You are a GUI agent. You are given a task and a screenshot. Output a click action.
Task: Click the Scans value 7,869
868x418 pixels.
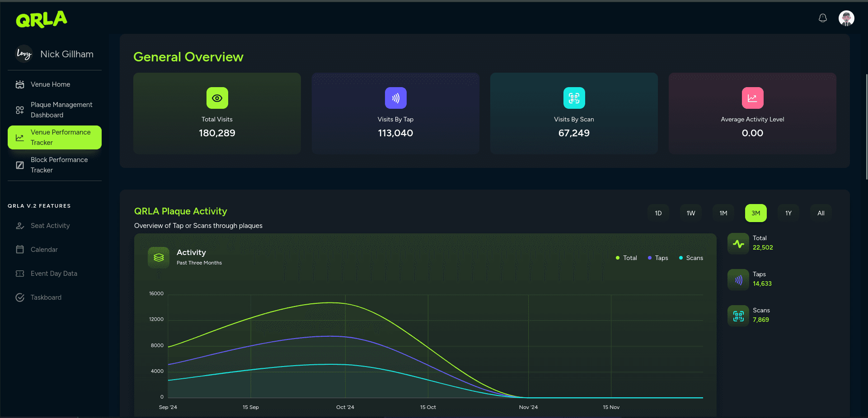761,320
